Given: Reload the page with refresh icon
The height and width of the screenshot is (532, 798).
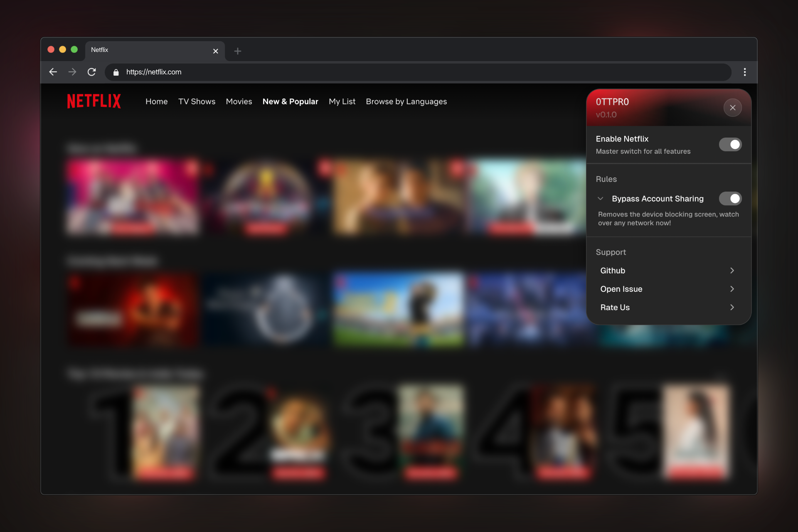Looking at the screenshot, I should [x=92, y=72].
